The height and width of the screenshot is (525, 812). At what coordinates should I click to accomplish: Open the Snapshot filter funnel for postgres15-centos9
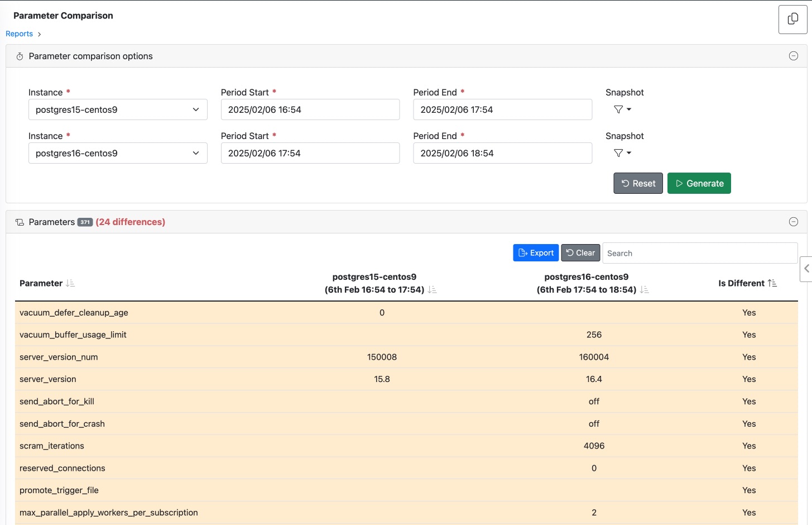[618, 109]
